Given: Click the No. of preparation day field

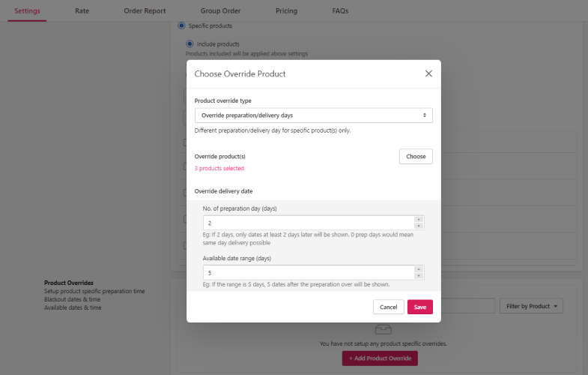Looking at the screenshot, I should pos(309,223).
